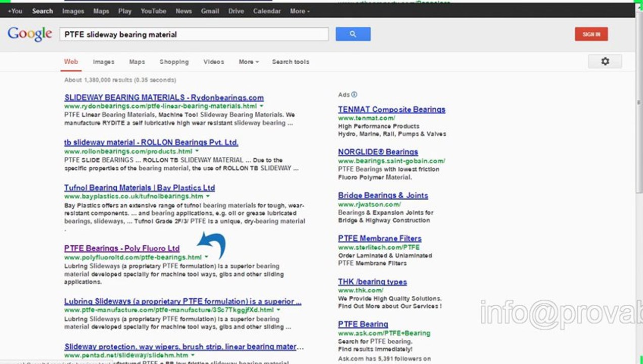Click the www.rjwatson.com/ URL text
Viewport: 643px width, 364px height.
click(x=370, y=204)
